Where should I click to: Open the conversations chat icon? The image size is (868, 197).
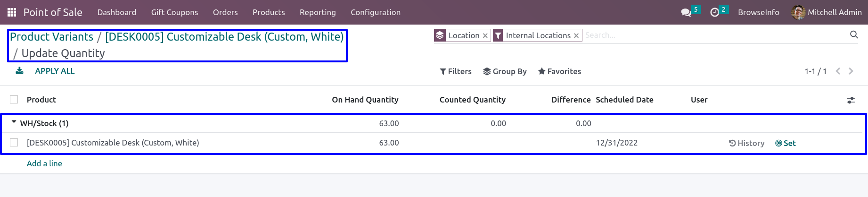point(686,12)
